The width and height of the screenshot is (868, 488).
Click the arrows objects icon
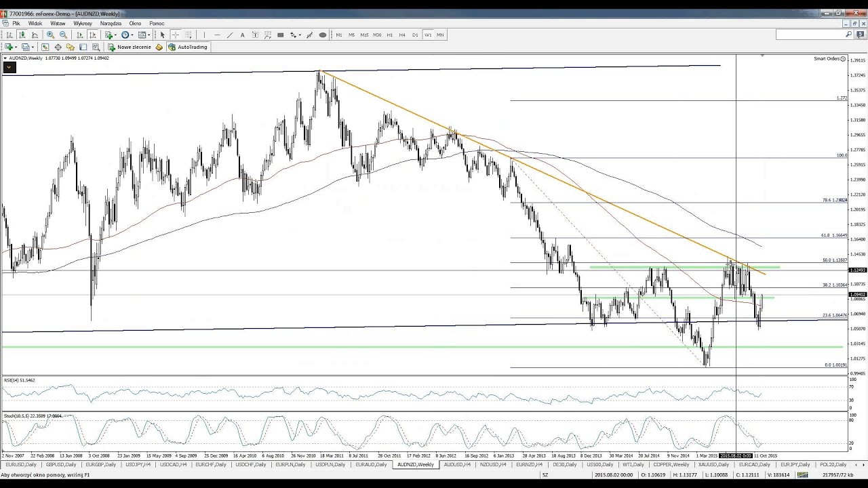tap(293, 35)
